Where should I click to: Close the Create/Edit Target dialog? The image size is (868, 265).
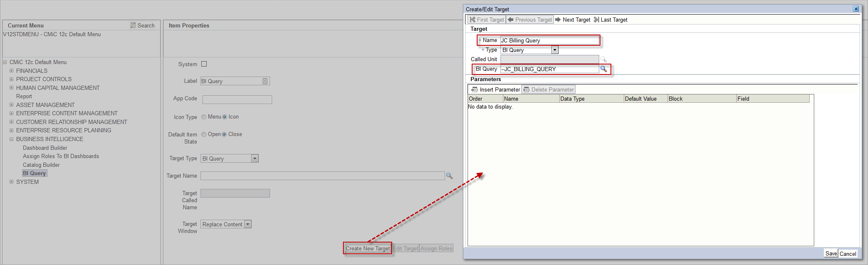[856, 9]
